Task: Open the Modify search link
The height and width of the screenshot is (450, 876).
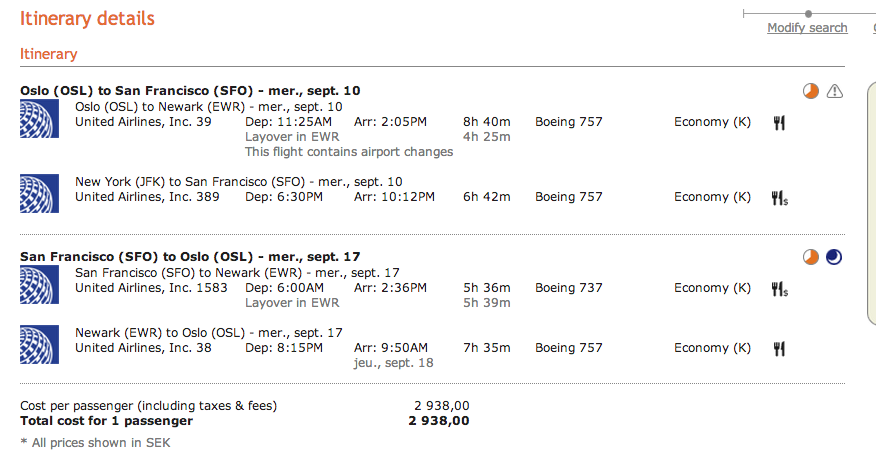Action: tap(807, 28)
